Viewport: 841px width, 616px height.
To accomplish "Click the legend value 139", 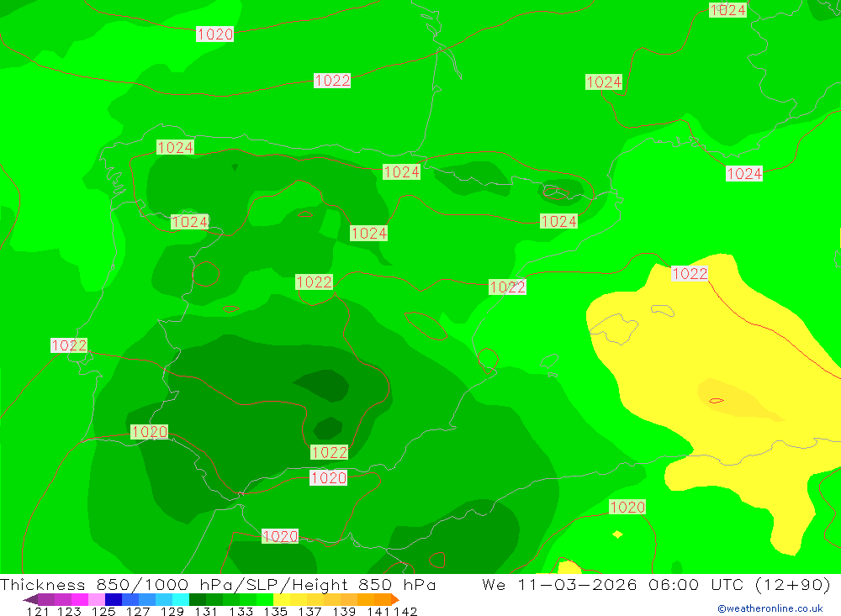I will click(x=344, y=612).
